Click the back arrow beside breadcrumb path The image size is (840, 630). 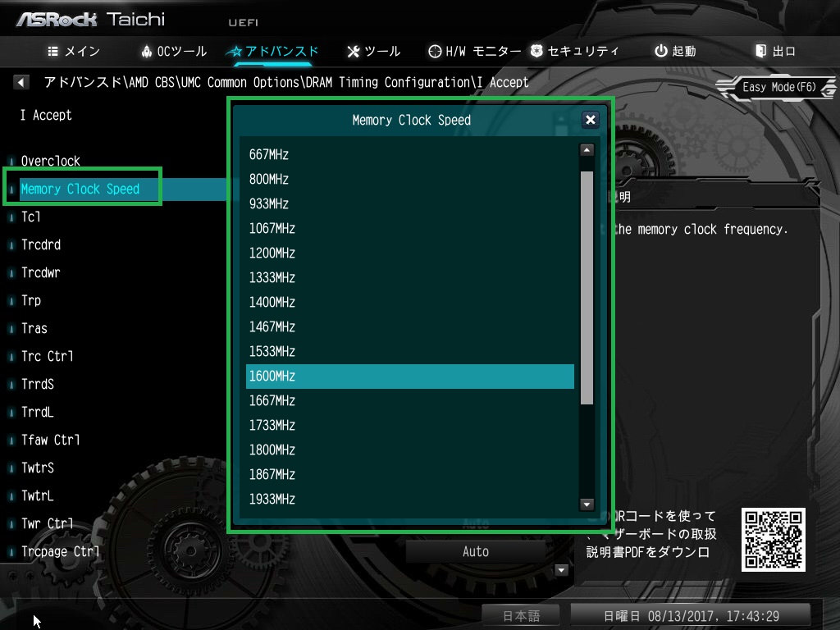pos(21,82)
